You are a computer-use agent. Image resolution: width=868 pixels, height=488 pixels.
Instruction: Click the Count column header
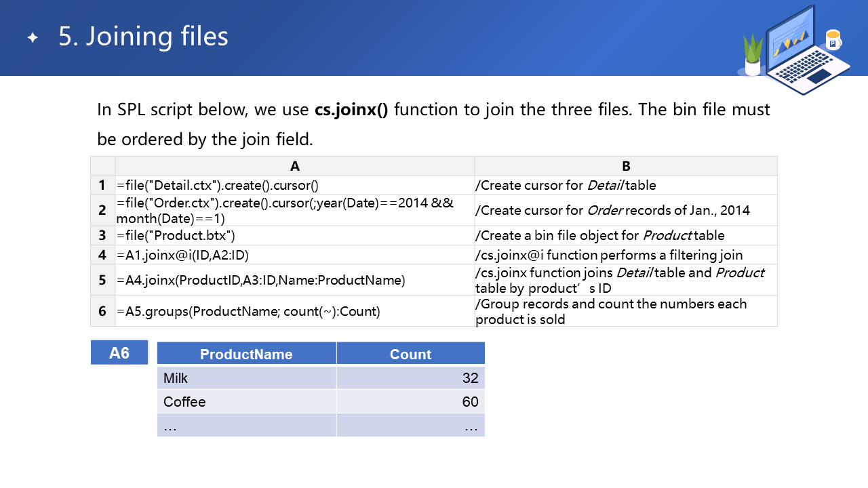pyautogui.click(x=410, y=354)
